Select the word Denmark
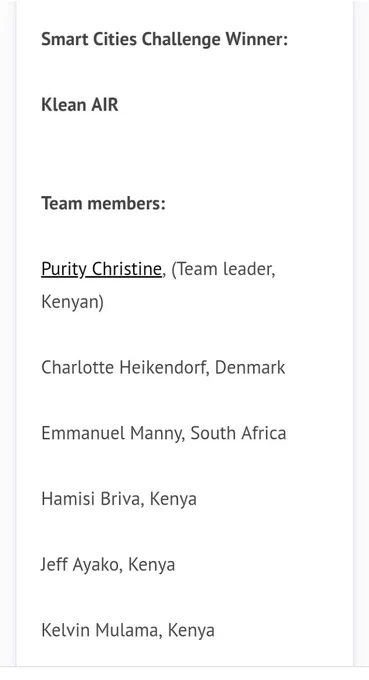This screenshot has width=369, height=680. pos(250,367)
